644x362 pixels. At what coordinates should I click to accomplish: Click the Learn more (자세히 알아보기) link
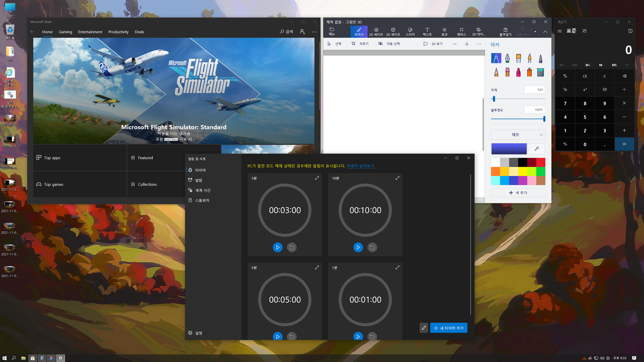pos(360,166)
